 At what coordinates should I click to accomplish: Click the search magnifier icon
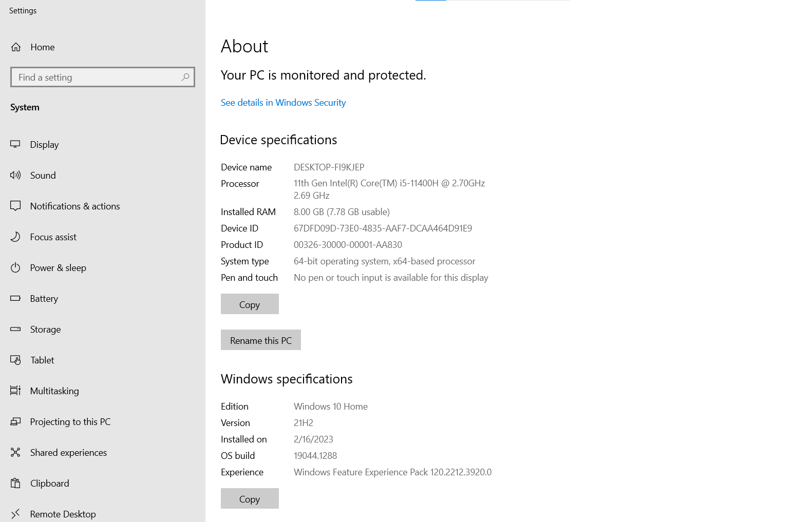click(x=185, y=77)
